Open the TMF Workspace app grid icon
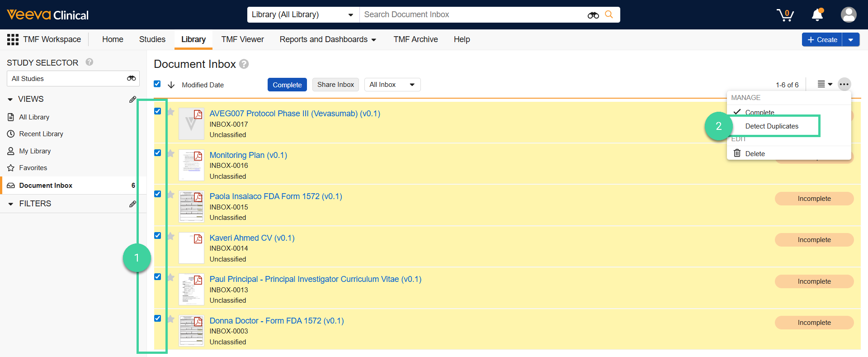This screenshot has width=868, height=357. 13,39
